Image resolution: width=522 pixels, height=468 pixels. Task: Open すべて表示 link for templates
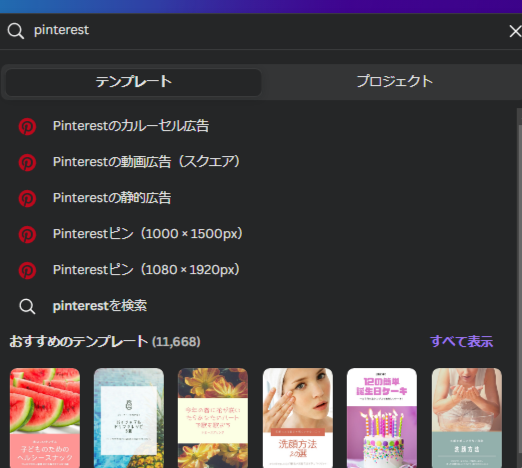click(x=461, y=342)
